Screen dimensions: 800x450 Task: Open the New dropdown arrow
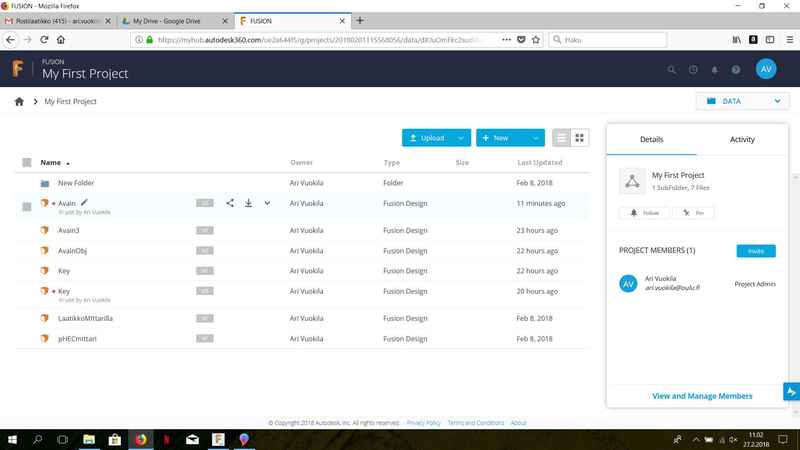(x=535, y=138)
